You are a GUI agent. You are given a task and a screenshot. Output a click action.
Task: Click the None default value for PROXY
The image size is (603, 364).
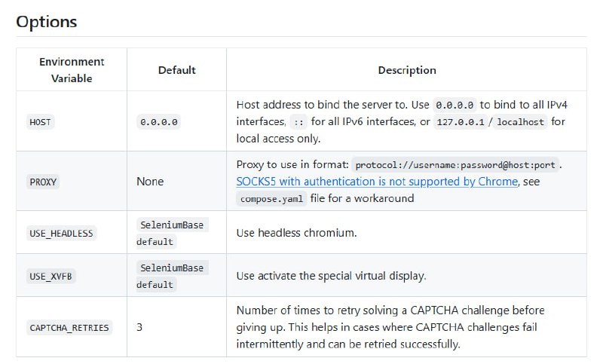[x=150, y=182]
